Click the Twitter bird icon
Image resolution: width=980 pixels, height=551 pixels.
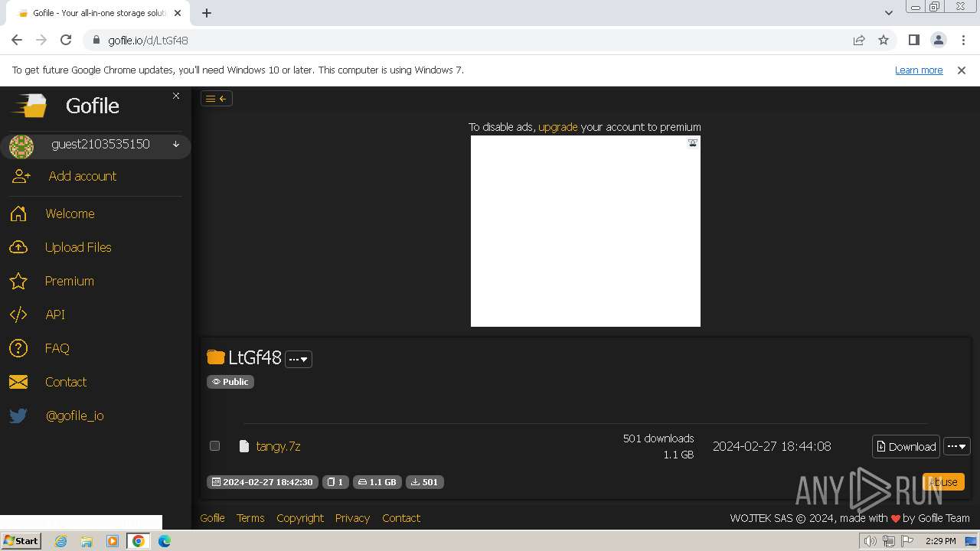click(18, 416)
